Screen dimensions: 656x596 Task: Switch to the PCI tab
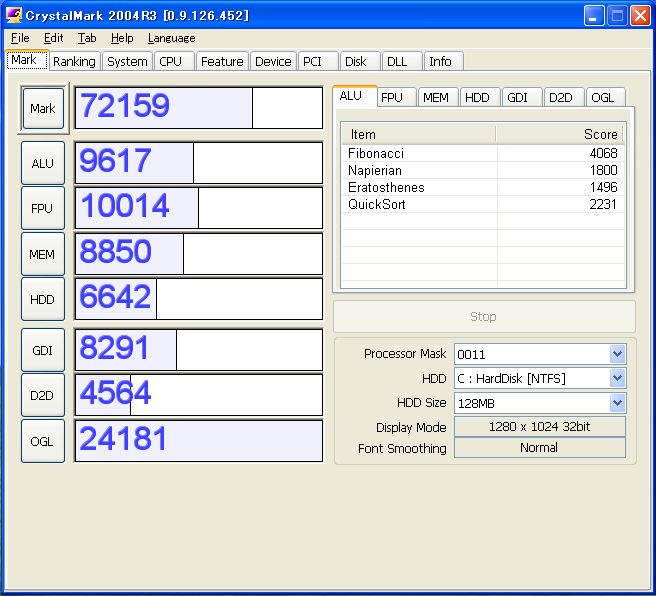pyautogui.click(x=318, y=61)
